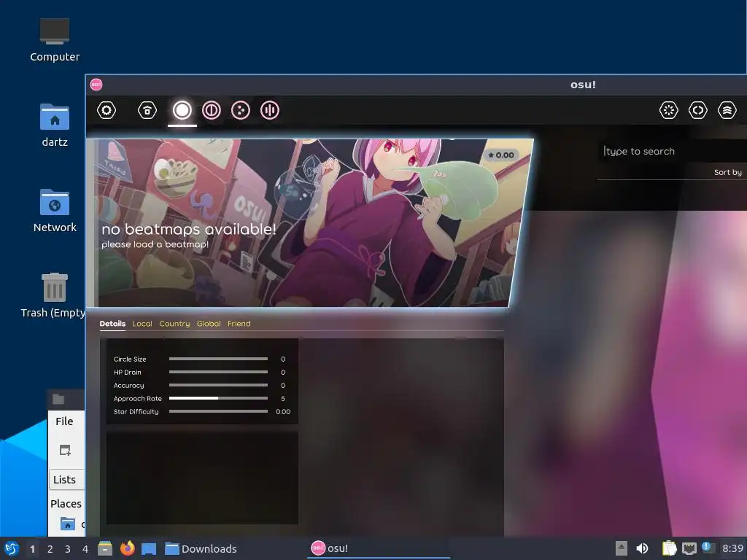Click the 0.00 star rating badge
Viewport: 747px width, 560px height.
(x=501, y=155)
